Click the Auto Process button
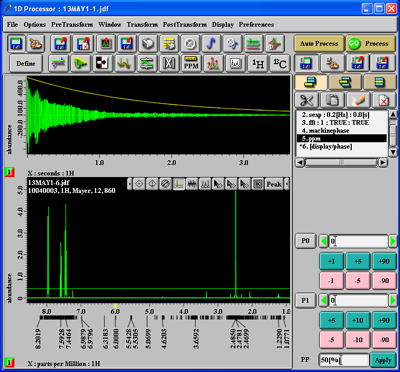Viewport: 400px width, 372px height. click(x=319, y=44)
